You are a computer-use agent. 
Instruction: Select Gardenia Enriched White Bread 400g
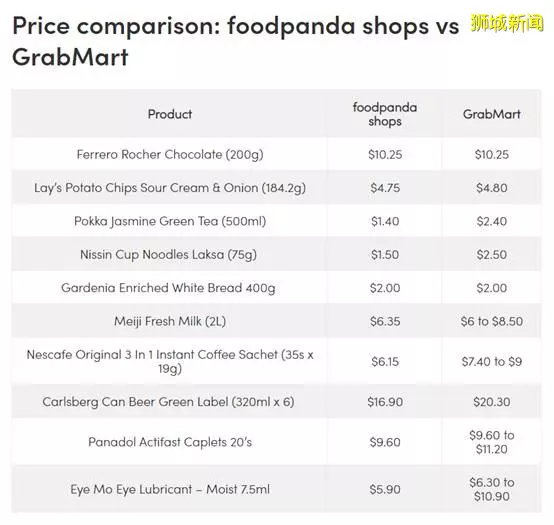click(x=168, y=288)
